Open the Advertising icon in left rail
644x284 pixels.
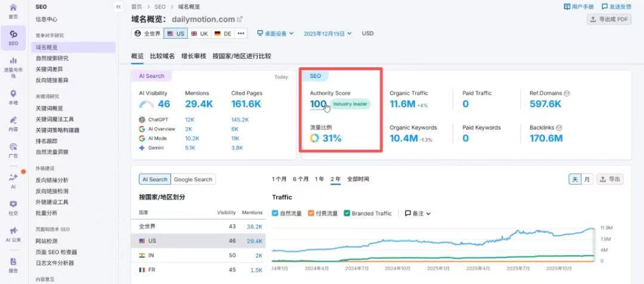click(13, 146)
